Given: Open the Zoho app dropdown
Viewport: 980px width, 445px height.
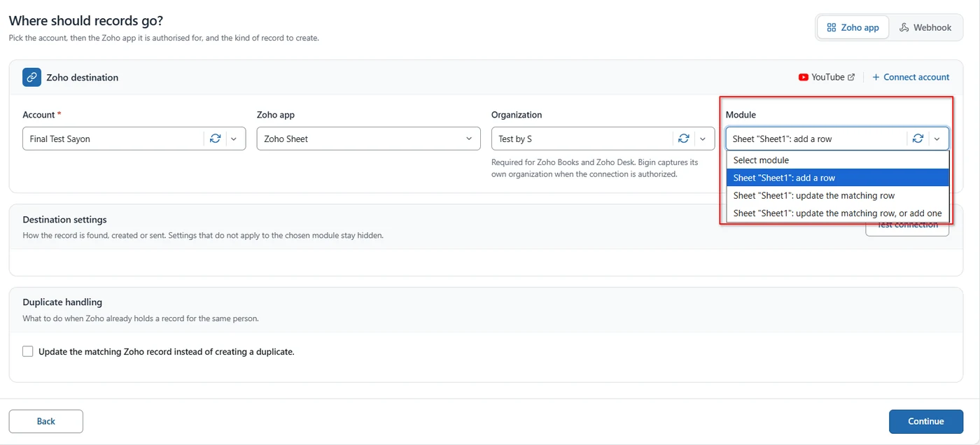Looking at the screenshot, I should [368, 139].
